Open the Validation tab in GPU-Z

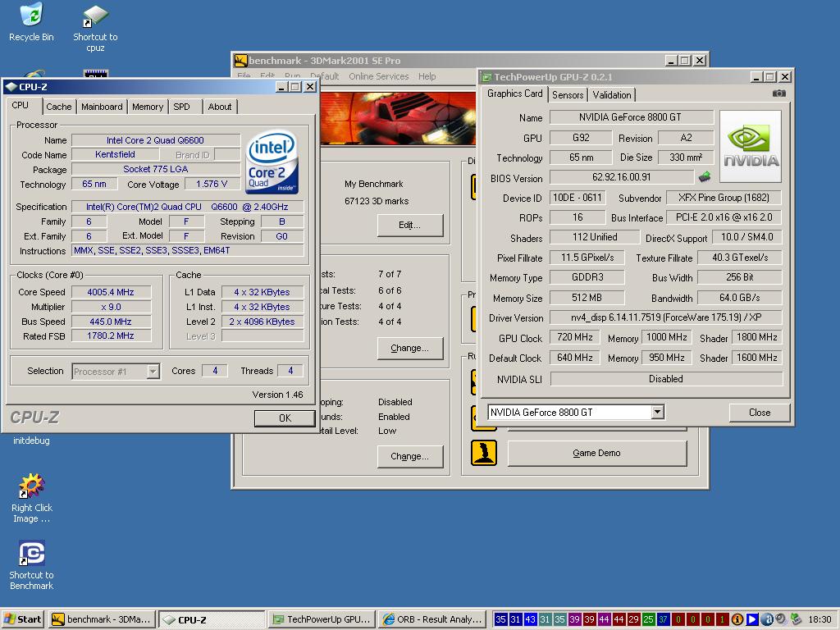point(611,95)
